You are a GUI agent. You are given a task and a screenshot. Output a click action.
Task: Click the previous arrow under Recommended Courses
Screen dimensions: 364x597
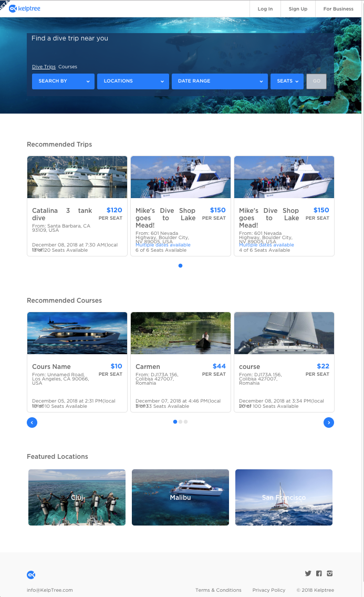coord(32,423)
